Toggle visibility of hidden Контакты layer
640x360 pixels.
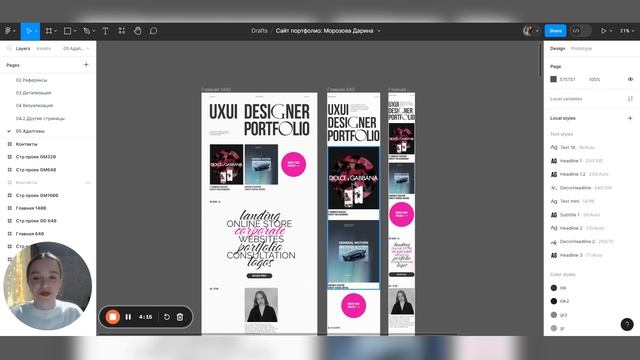[x=88, y=182]
